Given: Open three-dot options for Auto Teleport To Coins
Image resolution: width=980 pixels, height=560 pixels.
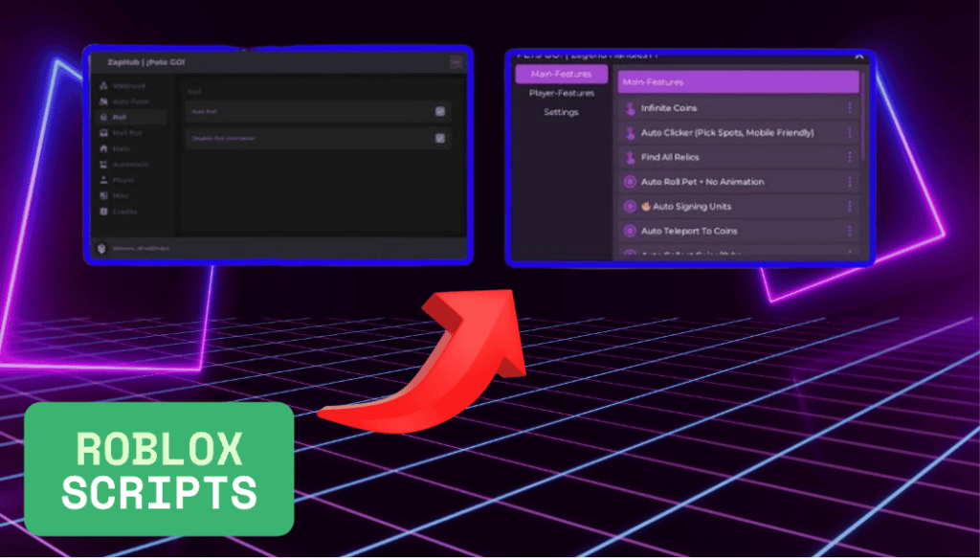Looking at the screenshot, I should click(850, 232).
